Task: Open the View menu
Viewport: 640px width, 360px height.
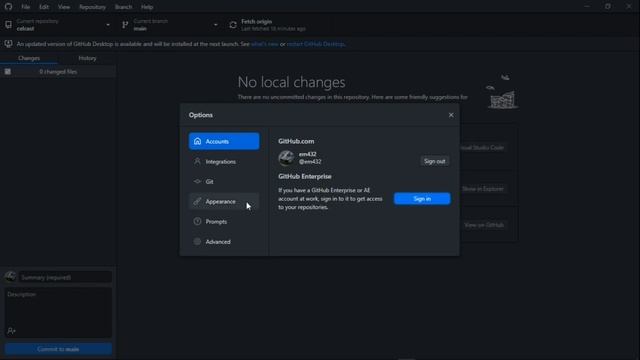Action: (64, 7)
